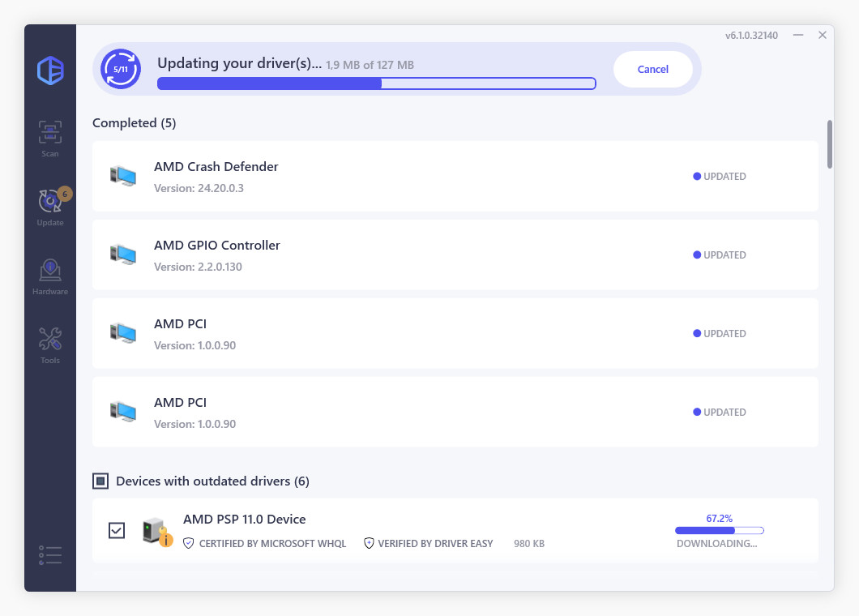Screen dimensions: 859x616
Task: Uncheck the AMD PSP 11.0 Device checkbox
Action: 117,530
